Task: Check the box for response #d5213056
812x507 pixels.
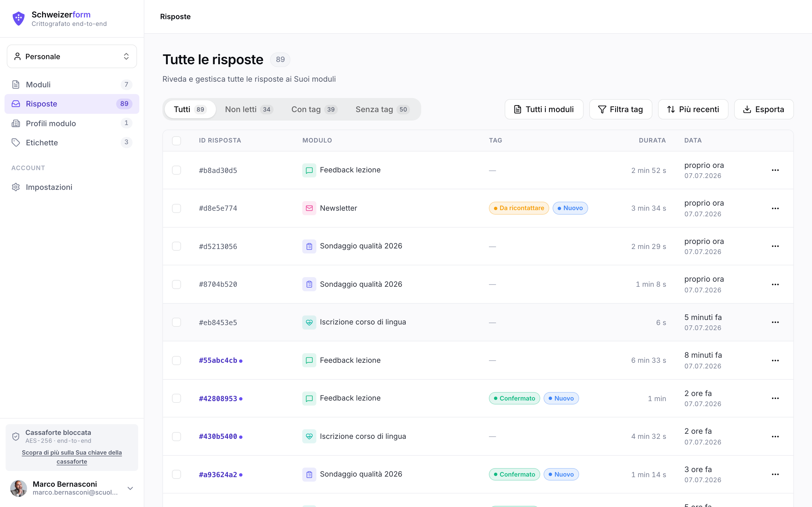Action: [176, 246]
